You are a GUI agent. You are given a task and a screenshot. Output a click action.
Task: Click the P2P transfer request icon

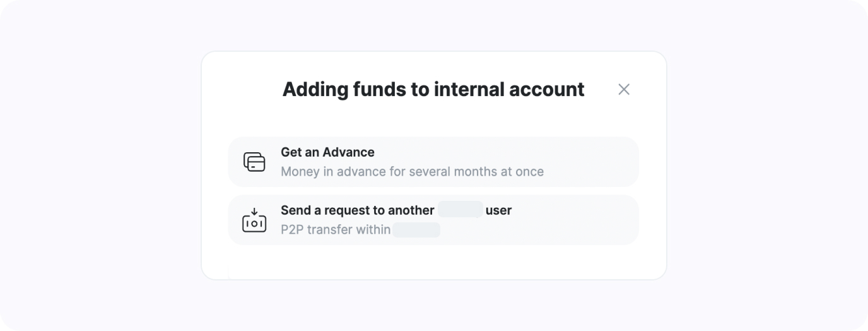tap(254, 220)
